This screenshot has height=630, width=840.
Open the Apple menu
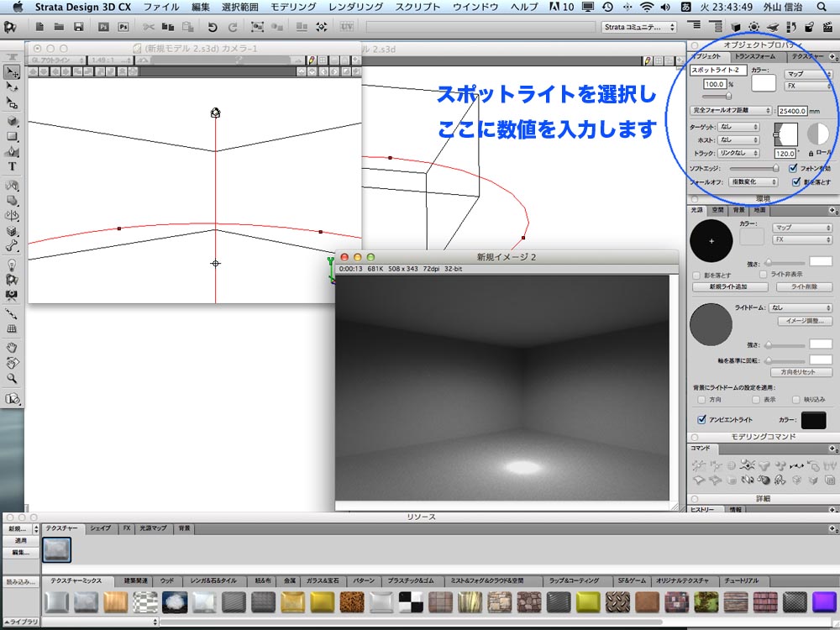click(18, 7)
